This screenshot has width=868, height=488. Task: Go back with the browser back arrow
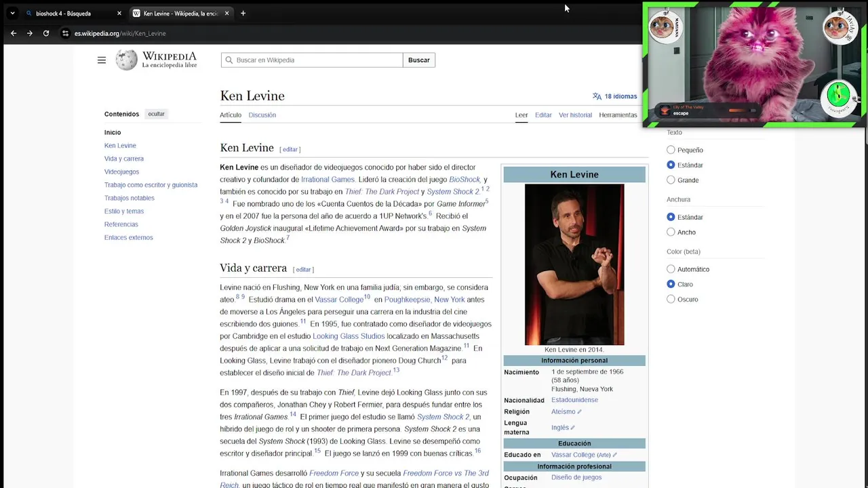tap(14, 33)
